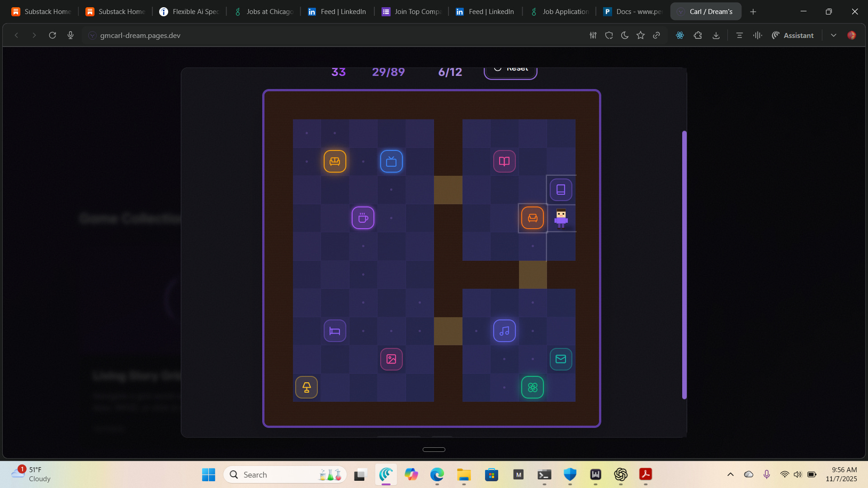The height and width of the screenshot is (488, 868).
Task: Select the music note tile
Action: [504, 331]
